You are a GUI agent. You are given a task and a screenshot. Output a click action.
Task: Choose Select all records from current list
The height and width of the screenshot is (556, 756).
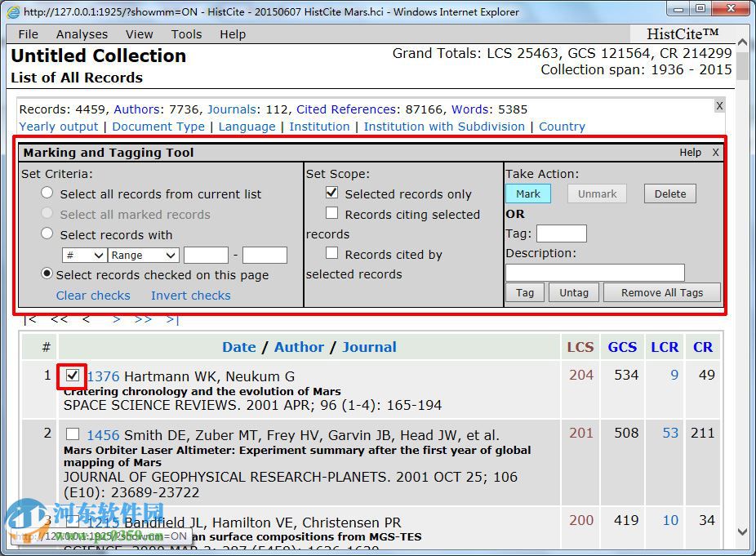(x=47, y=193)
